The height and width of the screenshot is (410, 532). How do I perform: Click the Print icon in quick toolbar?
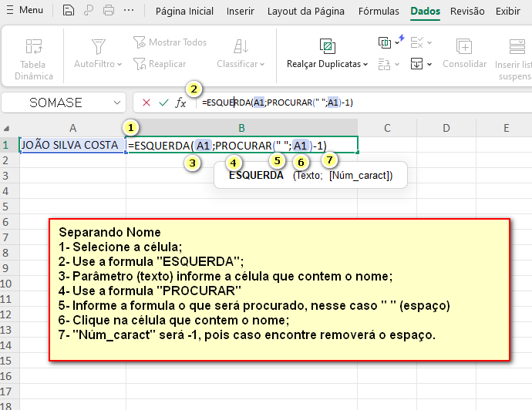[109, 11]
